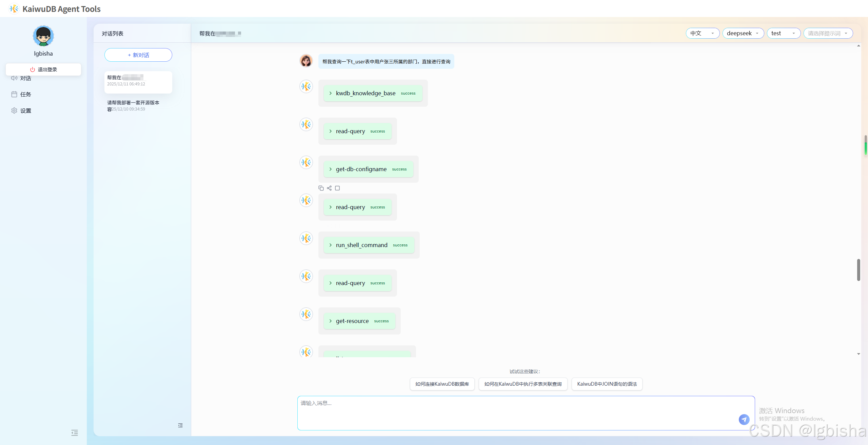Viewport: 868px width, 445px height.
Task: Click the 新对话 new chat button
Action: (138, 55)
